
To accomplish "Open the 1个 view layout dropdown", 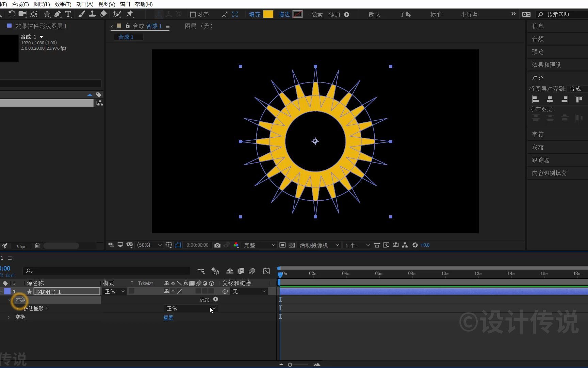I will point(357,245).
